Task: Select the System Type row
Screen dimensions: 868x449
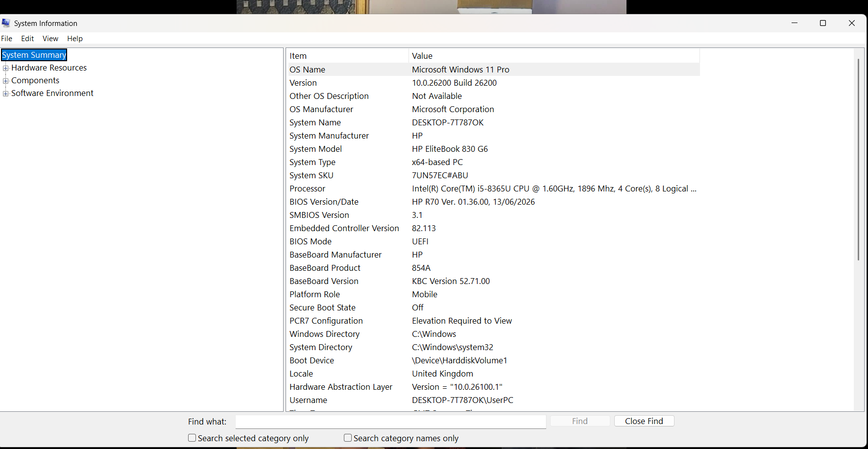Action: point(493,162)
